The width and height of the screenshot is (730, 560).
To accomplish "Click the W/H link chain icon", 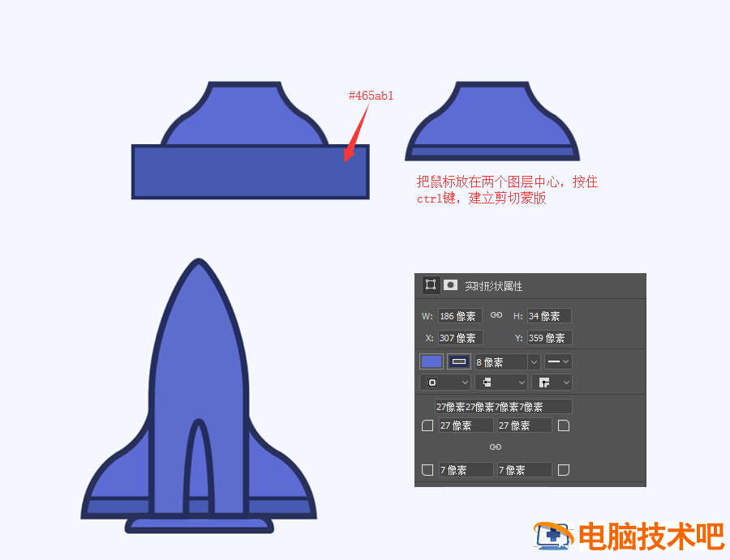I will point(497,315).
